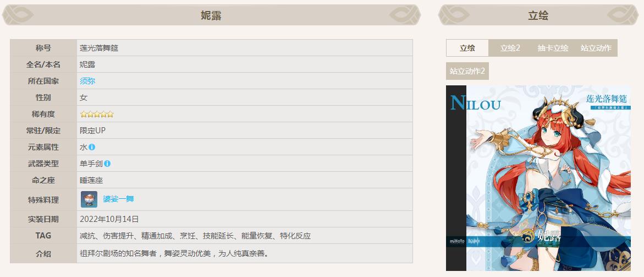644x277 pixels.
Task: Switch to the 站立动作2 tab
Action: click(x=467, y=71)
